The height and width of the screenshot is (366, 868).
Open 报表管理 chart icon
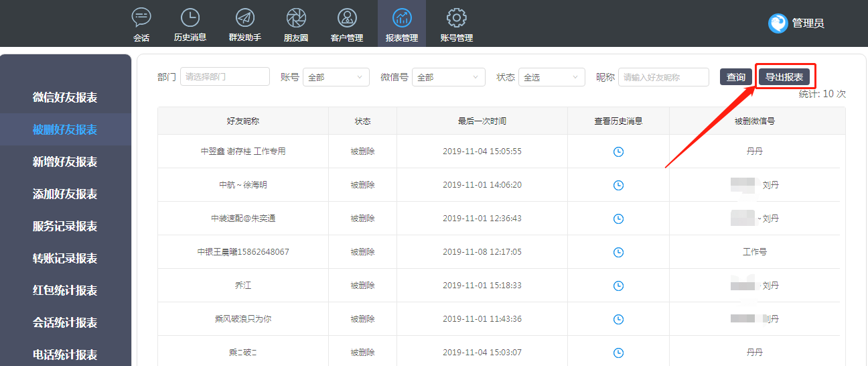coord(402,17)
